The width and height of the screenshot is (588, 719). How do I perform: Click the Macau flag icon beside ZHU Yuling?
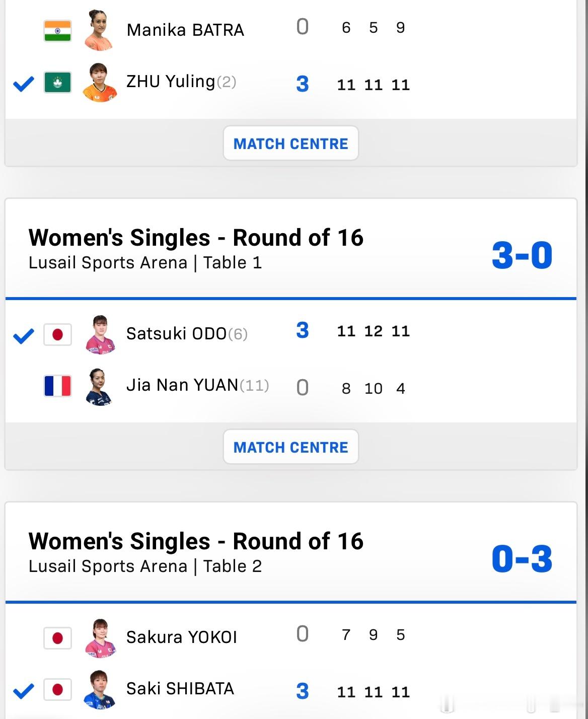[57, 82]
